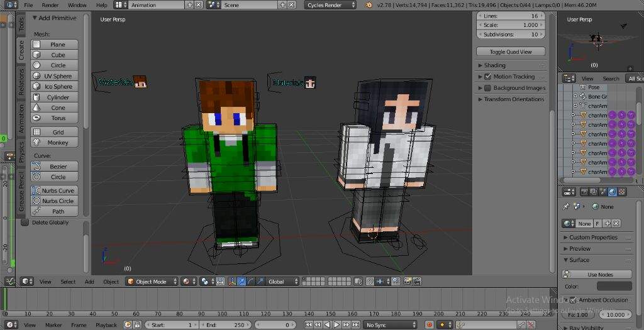This screenshot has height=330, width=644.
Task: Add a Bezier curve
Action: (x=54, y=166)
